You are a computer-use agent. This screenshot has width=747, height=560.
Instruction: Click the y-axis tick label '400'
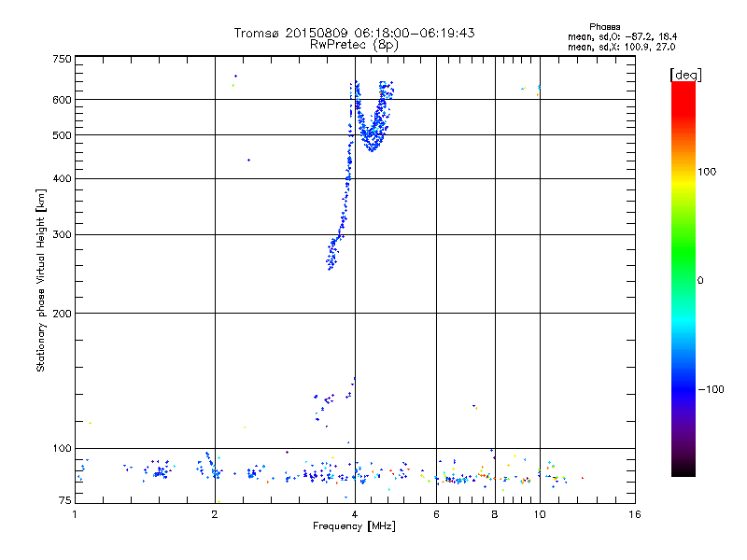click(x=62, y=178)
